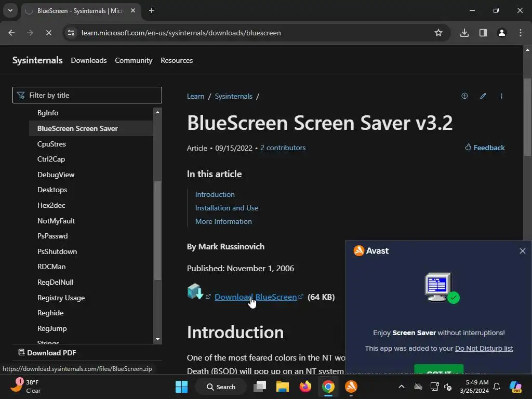Open the Learn breadcrumb link

point(195,96)
